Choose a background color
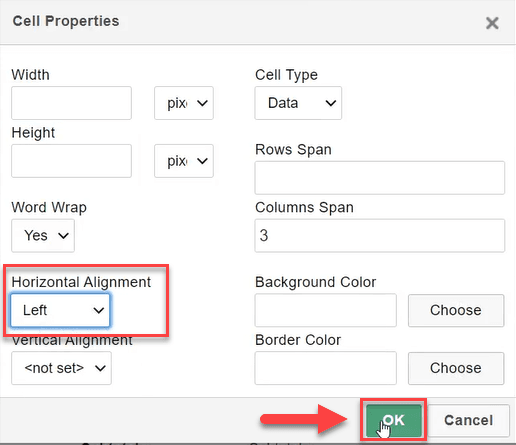This screenshot has width=516, height=445. coord(456,310)
